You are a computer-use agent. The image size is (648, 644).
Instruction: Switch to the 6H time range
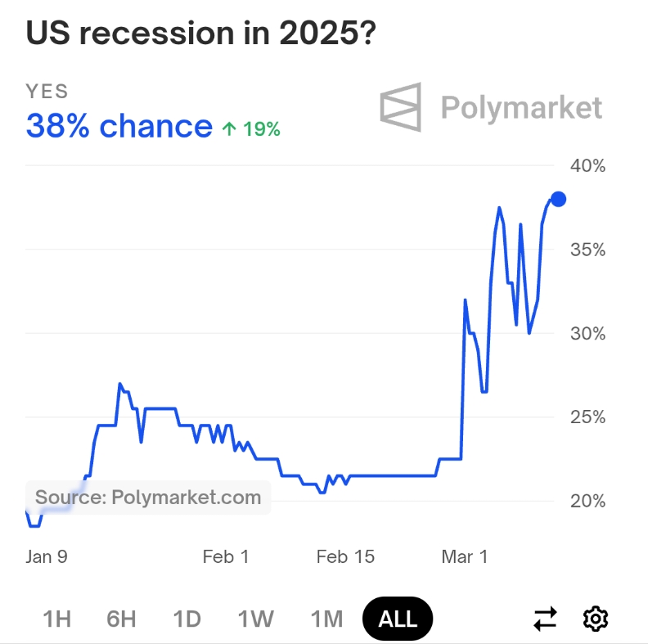click(121, 619)
